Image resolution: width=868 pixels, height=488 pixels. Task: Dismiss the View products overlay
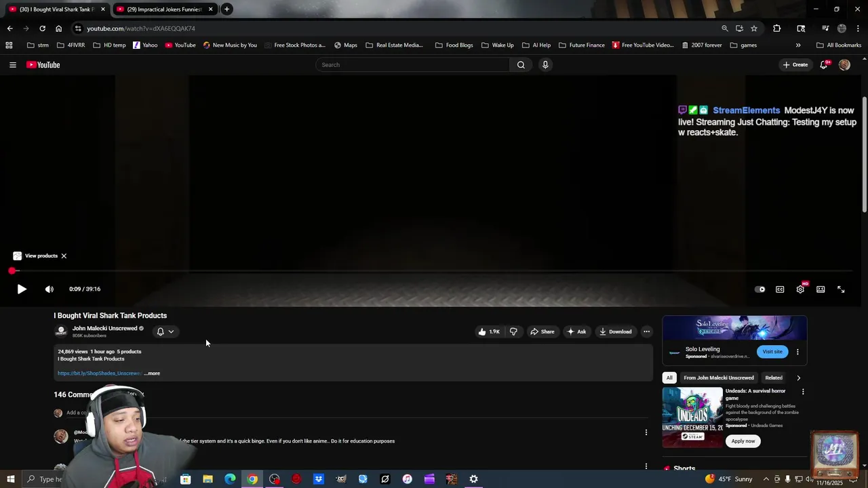(x=64, y=256)
